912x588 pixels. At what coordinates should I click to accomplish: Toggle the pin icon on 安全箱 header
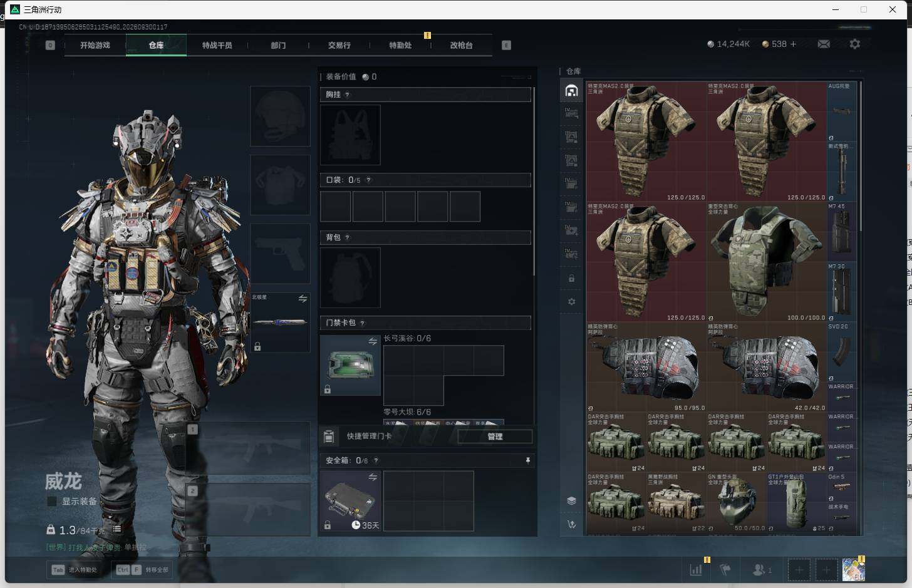528,460
